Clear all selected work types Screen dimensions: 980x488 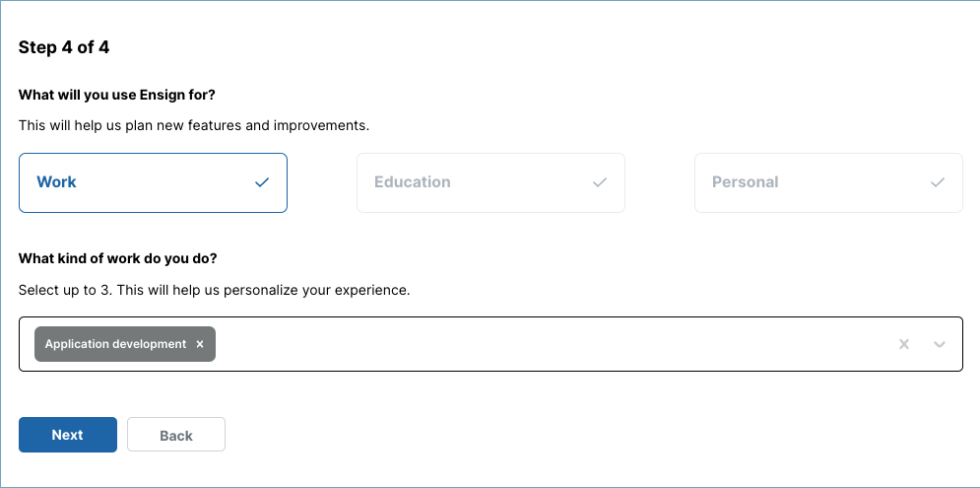(x=904, y=344)
